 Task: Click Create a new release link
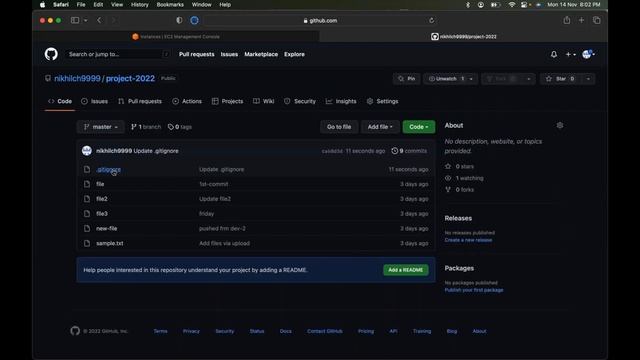coord(468,240)
